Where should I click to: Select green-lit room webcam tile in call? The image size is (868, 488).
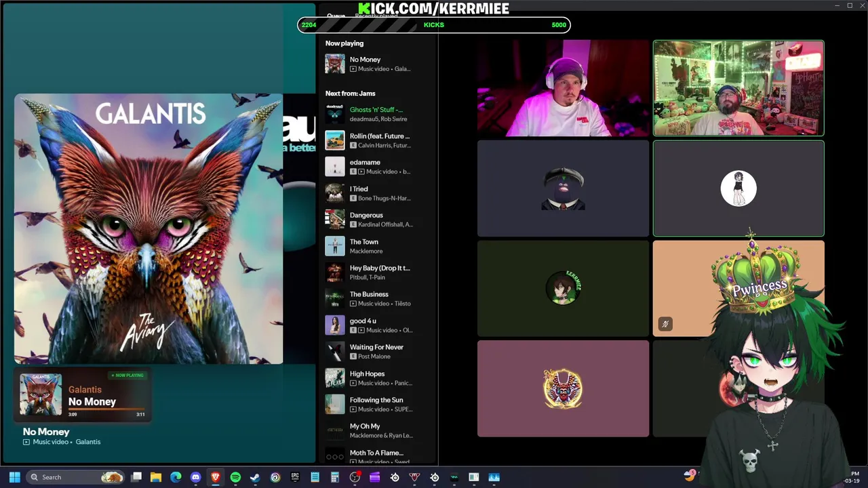tap(738, 88)
